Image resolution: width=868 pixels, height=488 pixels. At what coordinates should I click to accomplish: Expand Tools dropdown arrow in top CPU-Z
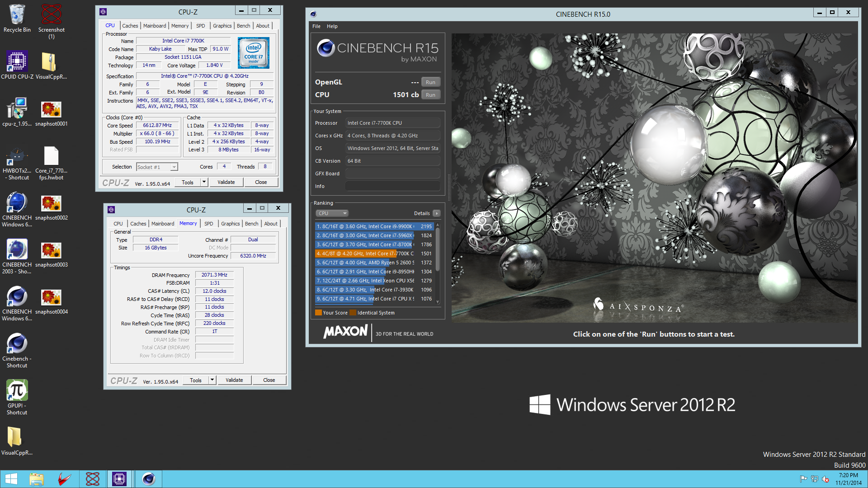(x=204, y=182)
